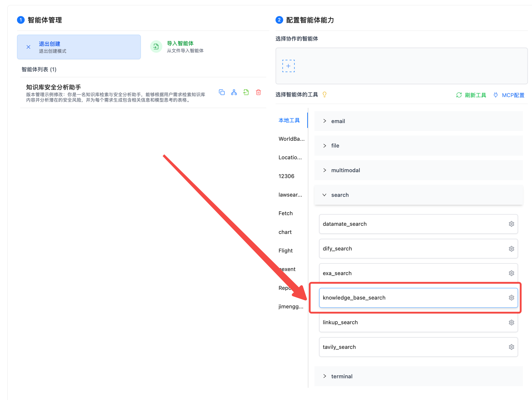Click the copy agent icon

(x=221, y=92)
